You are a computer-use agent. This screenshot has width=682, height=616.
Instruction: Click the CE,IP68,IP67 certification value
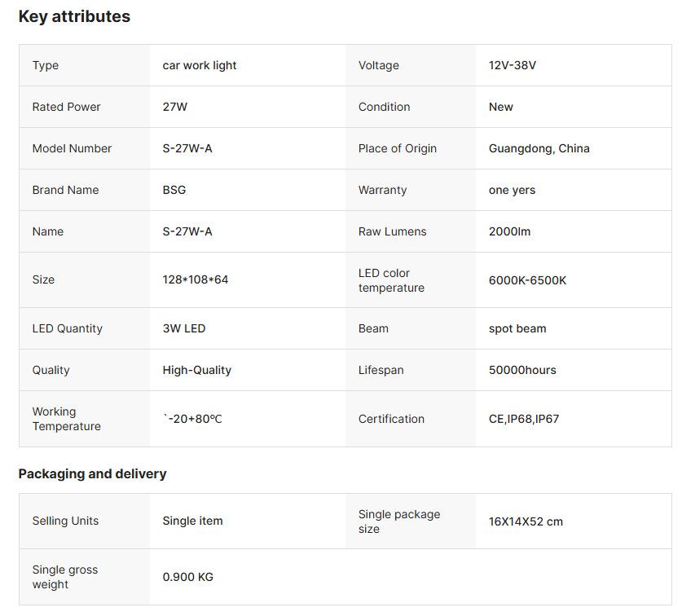pyautogui.click(x=524, y=419)
